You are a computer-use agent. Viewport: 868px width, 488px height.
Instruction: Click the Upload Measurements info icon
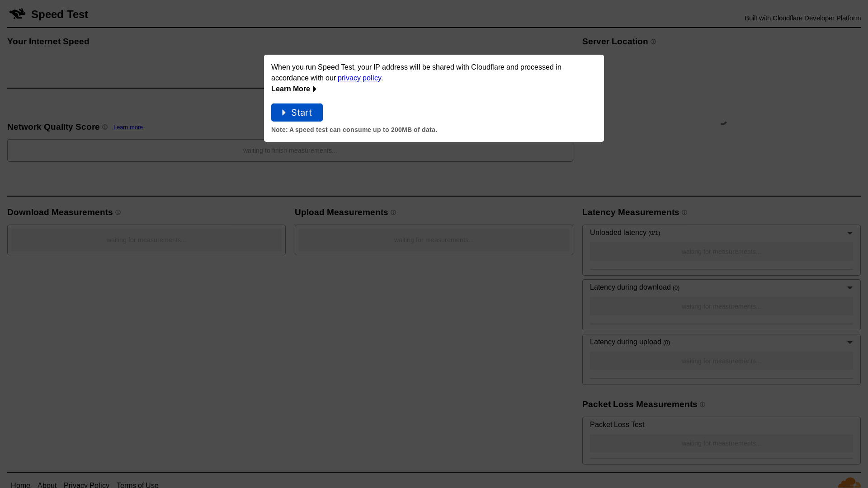click(393, 212)
